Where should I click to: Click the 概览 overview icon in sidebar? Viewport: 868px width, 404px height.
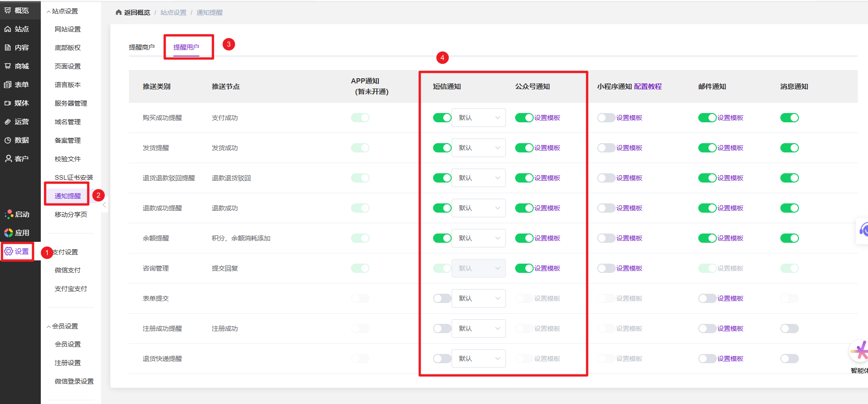pos(8,10)
